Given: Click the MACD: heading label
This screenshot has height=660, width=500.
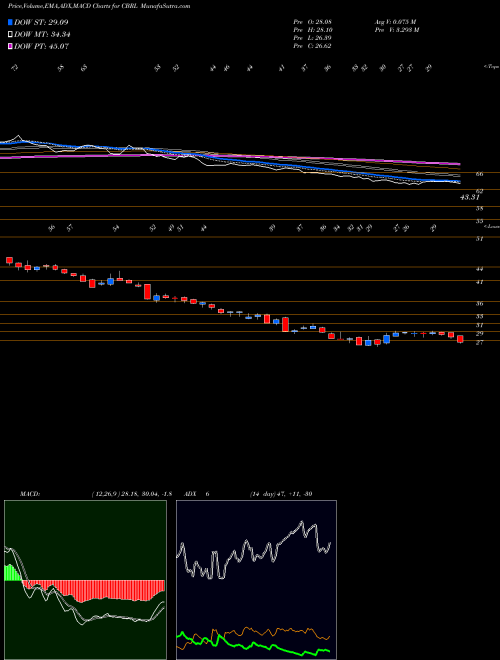Looking at the screenshot, I should pos(29,494).
